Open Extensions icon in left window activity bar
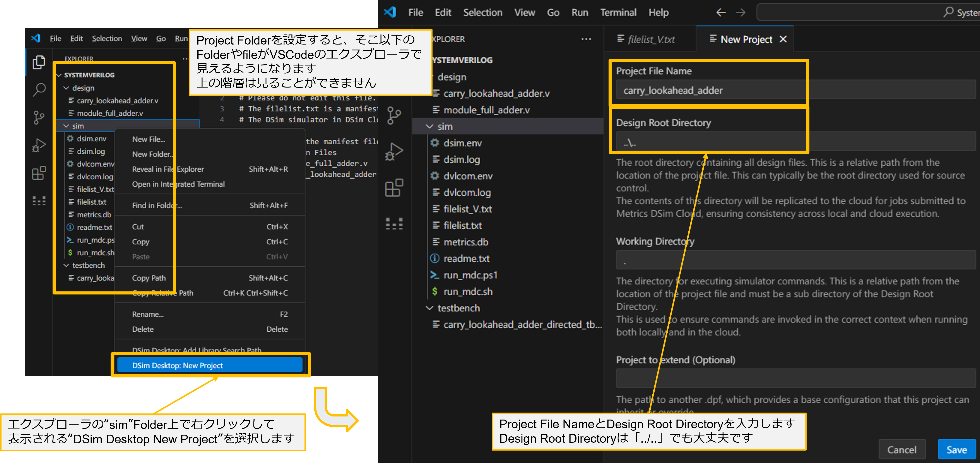The image size is (980, 463). (x=39, y=173)
